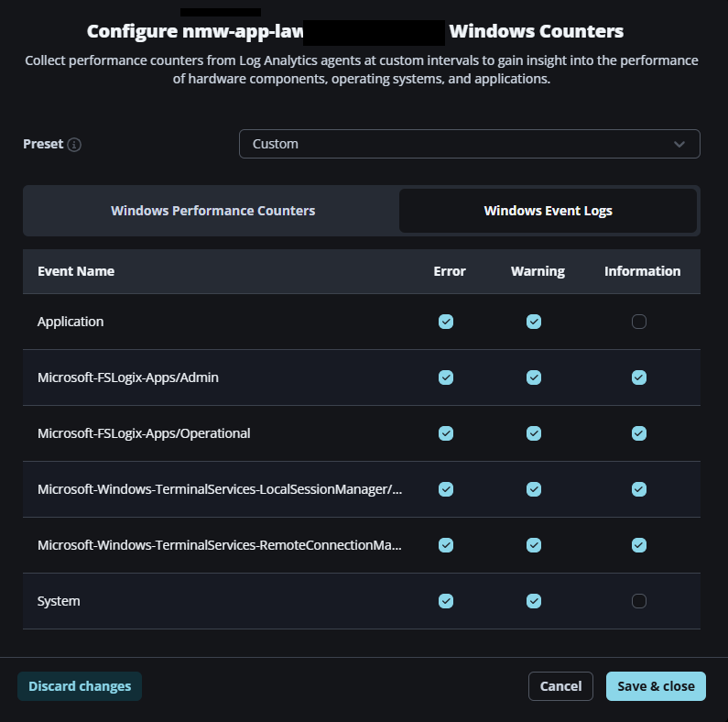Uncheck Information for Microsoft-FSLogix-Apps/Operational
The width and height of the screenshot is (728, 722).
click(639, 433)
